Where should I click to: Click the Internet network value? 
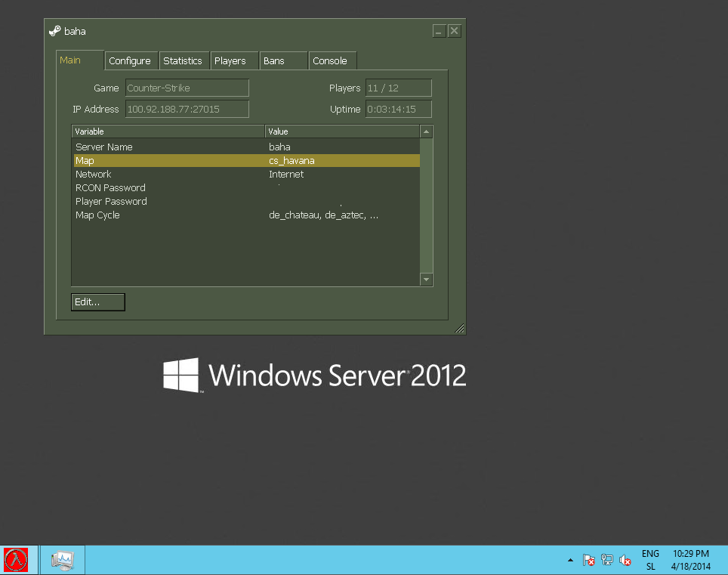pyautogui.click(x=286, y=175)
